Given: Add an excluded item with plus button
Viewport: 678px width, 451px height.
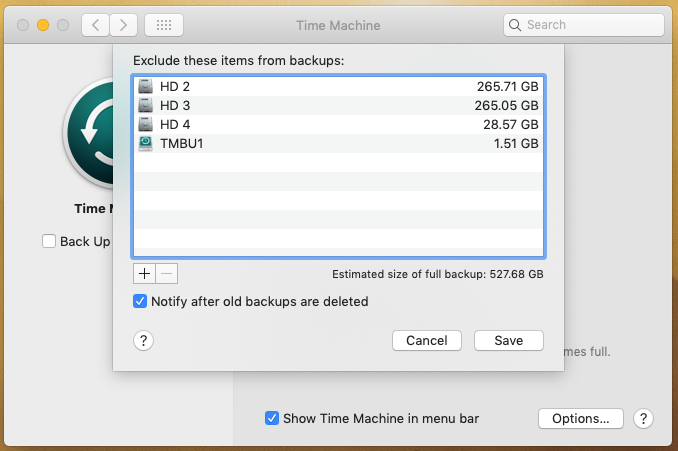Looking at the screenshot, I should pos(144,274).
